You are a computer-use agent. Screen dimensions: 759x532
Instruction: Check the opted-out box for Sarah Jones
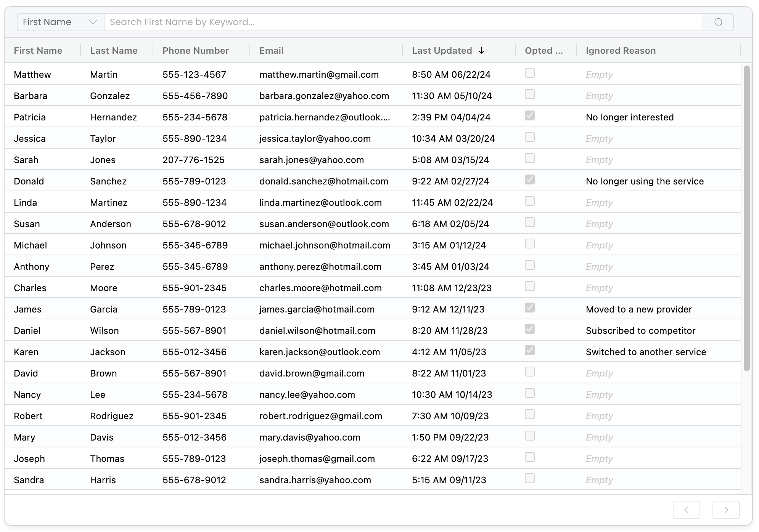click(529, 158)
